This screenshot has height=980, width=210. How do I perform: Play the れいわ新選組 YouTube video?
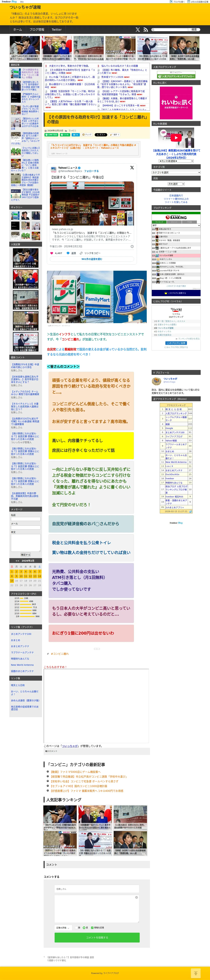[x=176, y=138]
